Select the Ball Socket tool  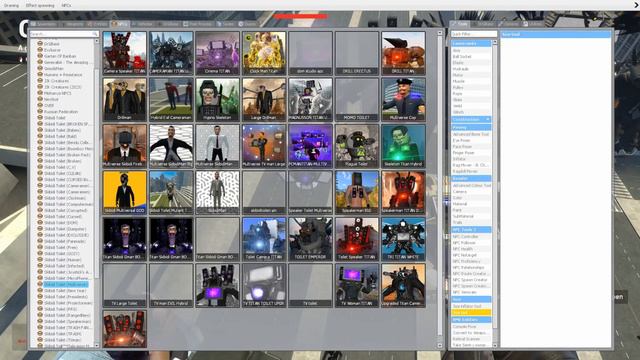click(x=471, y=56)
